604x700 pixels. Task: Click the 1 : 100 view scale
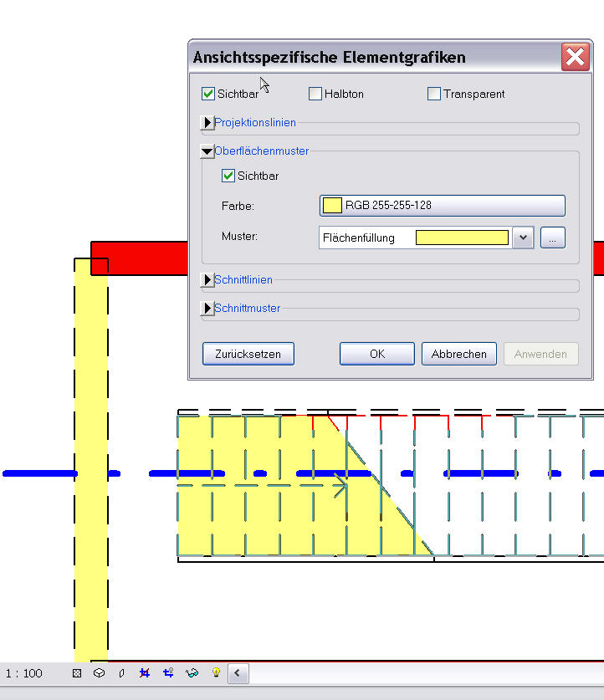tap(23, 673)
